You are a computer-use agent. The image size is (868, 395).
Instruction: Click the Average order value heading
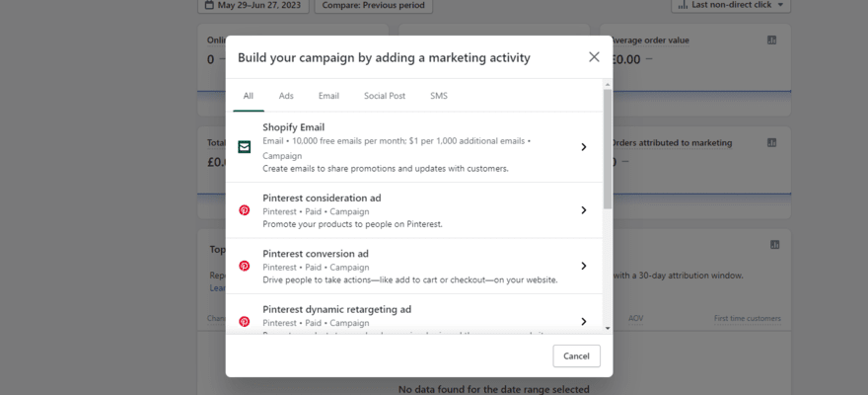point(650,39)
